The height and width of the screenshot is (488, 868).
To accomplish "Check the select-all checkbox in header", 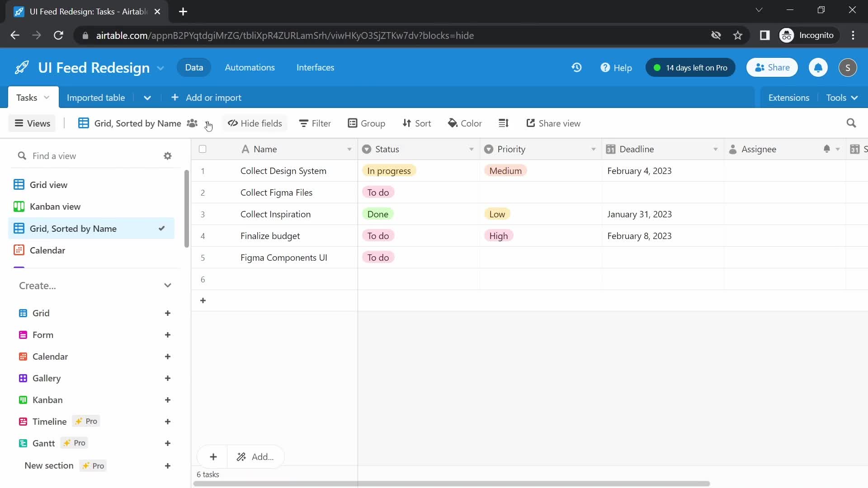I will click(x=202, y=149).
